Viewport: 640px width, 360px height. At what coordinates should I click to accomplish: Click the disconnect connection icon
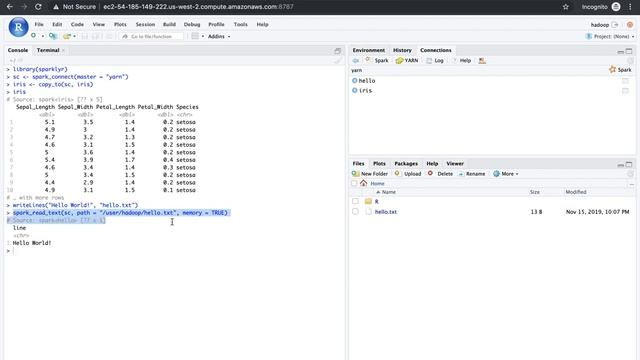coord(482,61)
